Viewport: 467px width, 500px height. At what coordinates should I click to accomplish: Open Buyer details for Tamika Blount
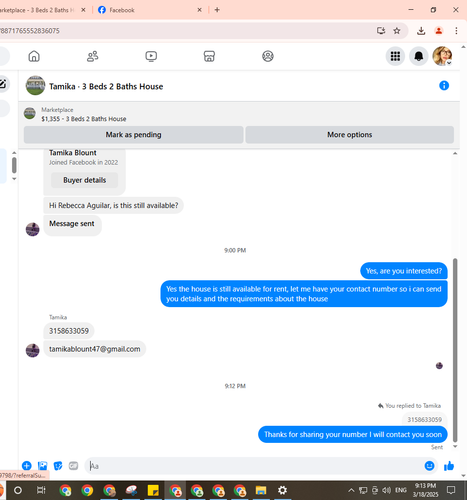84,180
